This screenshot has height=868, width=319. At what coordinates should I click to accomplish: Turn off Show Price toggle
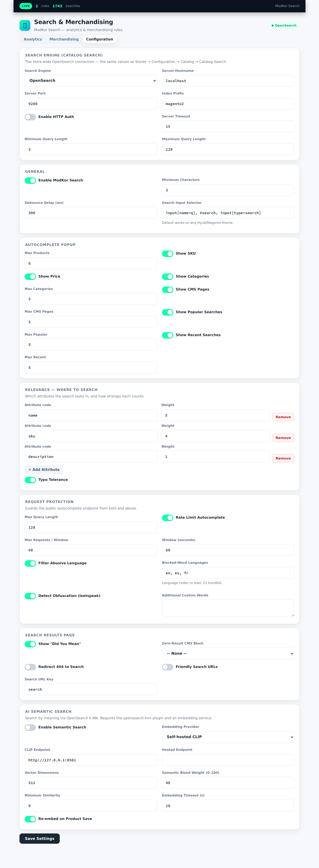click(x=30, y=277)
